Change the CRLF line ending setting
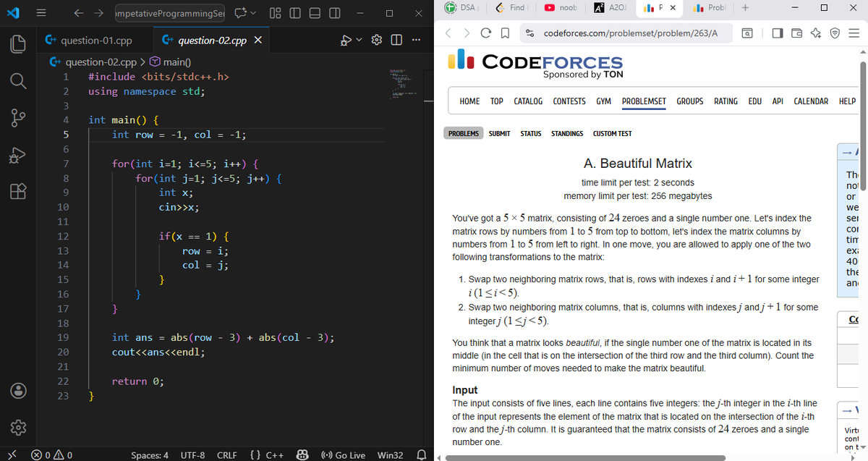The image size is (868, 461). (x=227, y=455)
